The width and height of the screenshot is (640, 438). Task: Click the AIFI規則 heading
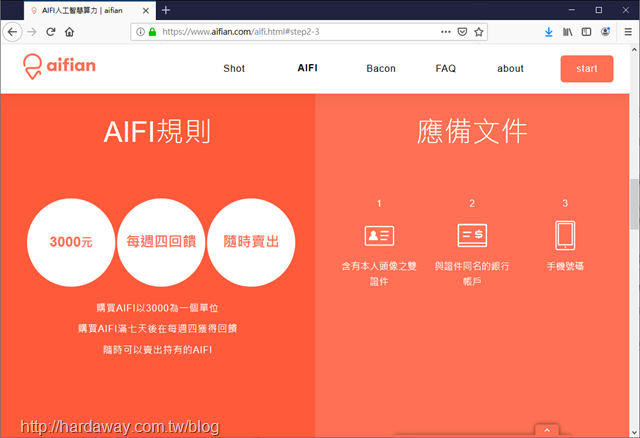click(x=157, y=131)
